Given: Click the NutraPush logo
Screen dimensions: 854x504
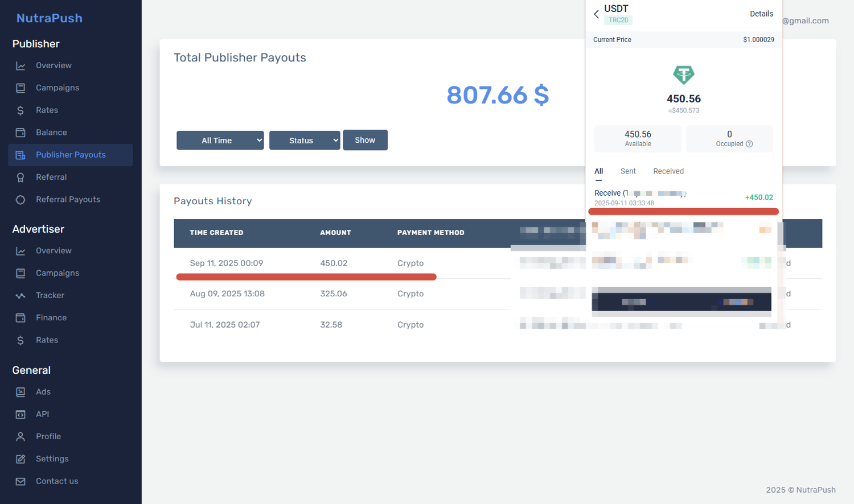Looking at the screenshot, I should coord(50,18).
